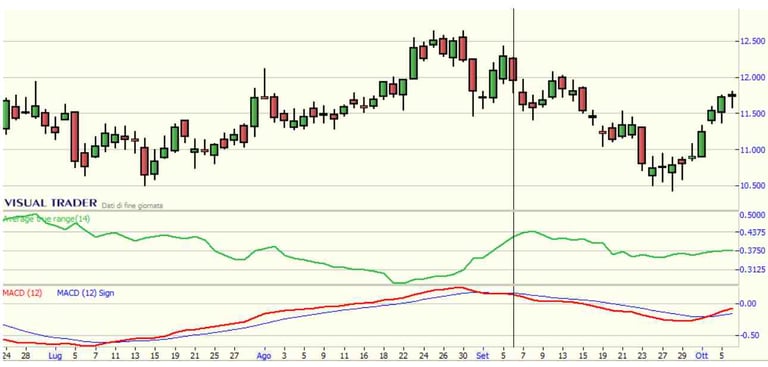Click the VISUAL TRADER logo text
Viewport: 768px width, 367px height.
(50, 203)
